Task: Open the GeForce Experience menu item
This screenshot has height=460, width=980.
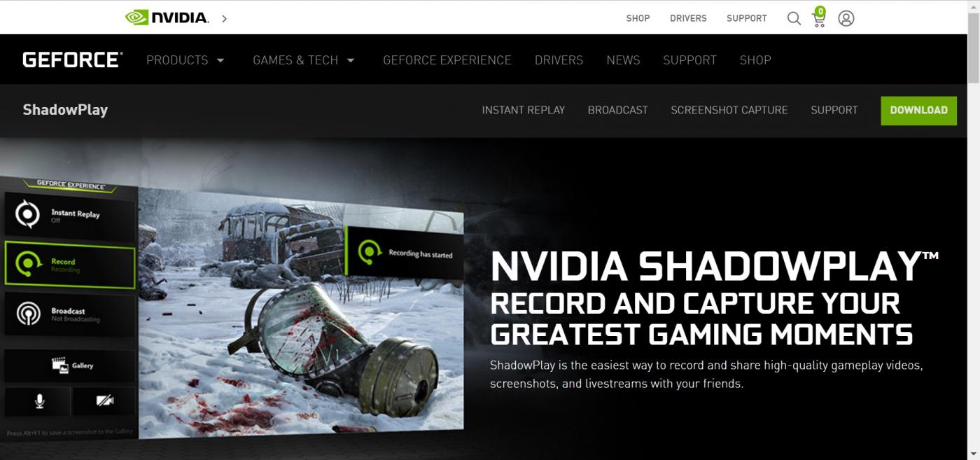Action: coord(447,60)
